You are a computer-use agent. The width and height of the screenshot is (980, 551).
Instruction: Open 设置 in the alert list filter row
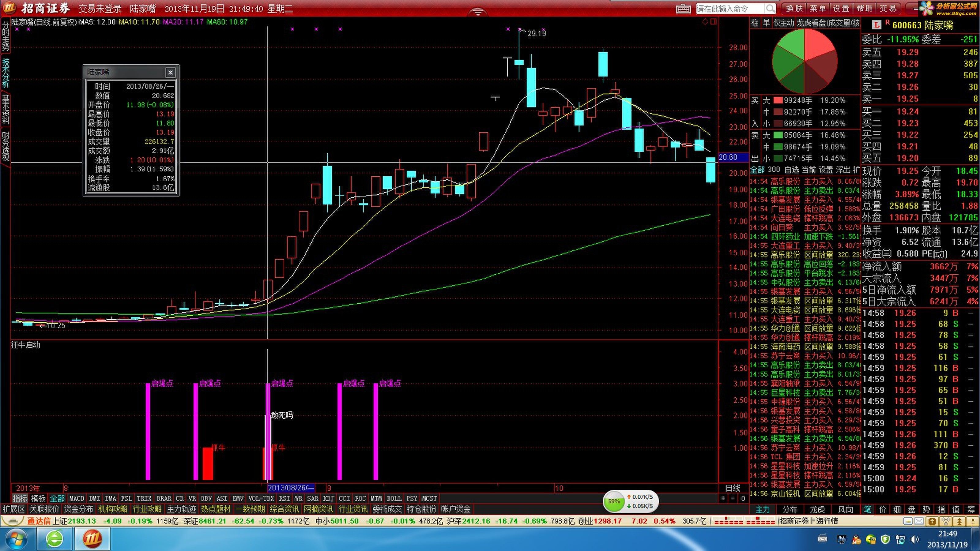(x=826, y=170)
